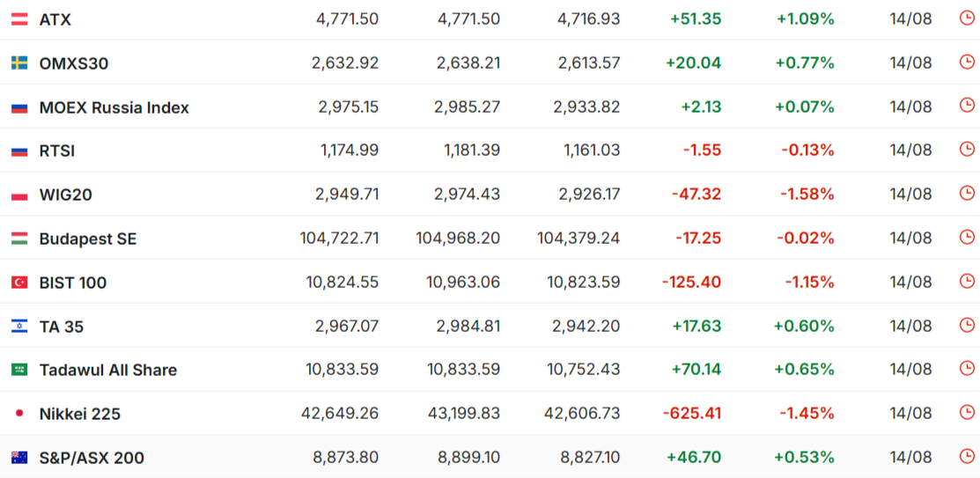This screenshot has width=980, height=478.
Task: Click the clock icon in Nikkei 225 row
Action: [966, 412]
